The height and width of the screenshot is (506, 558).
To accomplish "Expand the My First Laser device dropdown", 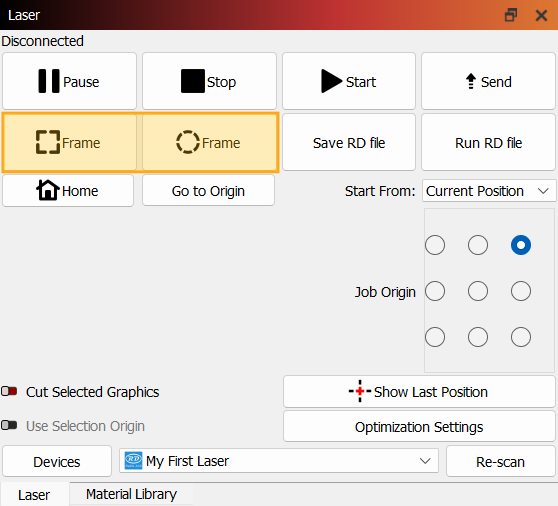I will click(x=279, y=461).
